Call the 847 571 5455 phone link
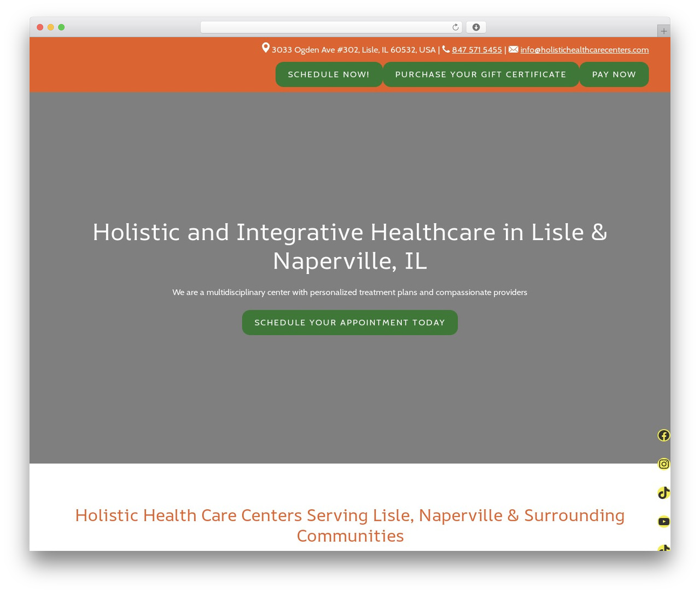 click(x=477, y=50)
